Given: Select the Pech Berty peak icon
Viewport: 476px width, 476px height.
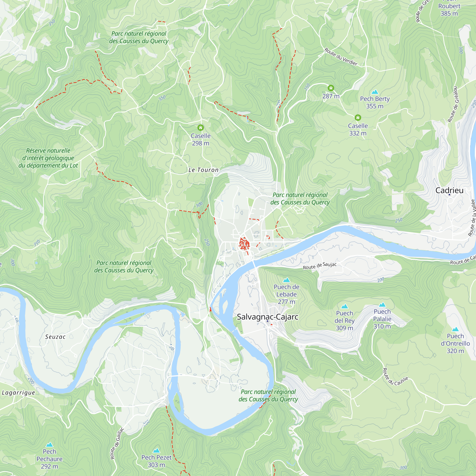Looking at the screenshot, I should pos(375,92).
